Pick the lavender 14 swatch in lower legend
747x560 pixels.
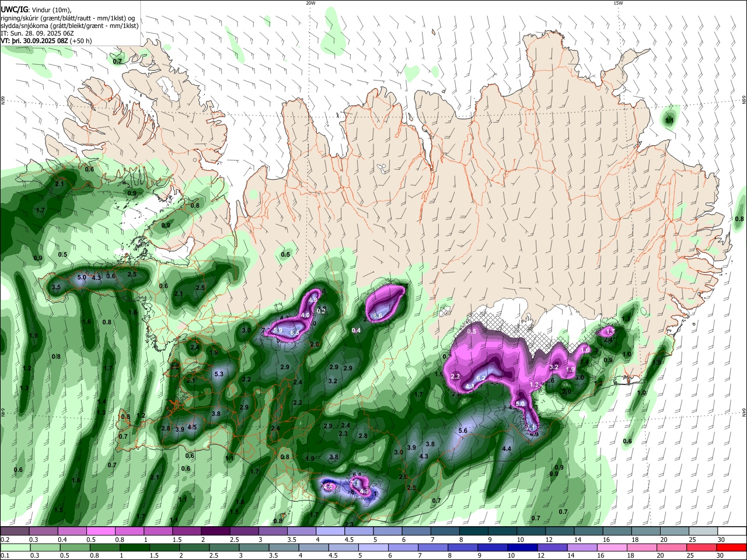point(582,548)
